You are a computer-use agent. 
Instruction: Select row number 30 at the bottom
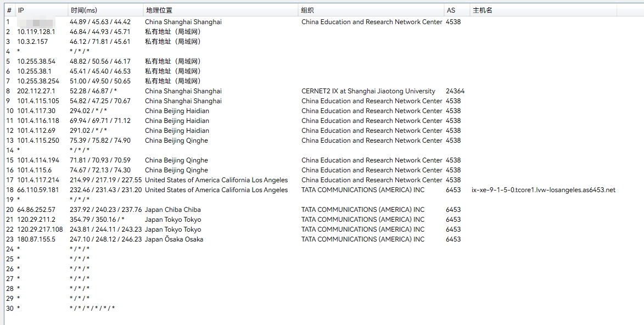point(10,309)
